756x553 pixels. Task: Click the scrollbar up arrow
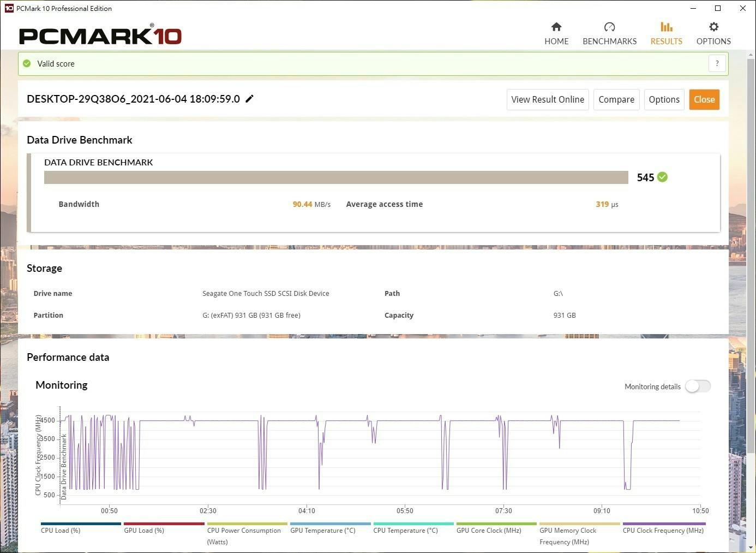[x=751, y=54]
